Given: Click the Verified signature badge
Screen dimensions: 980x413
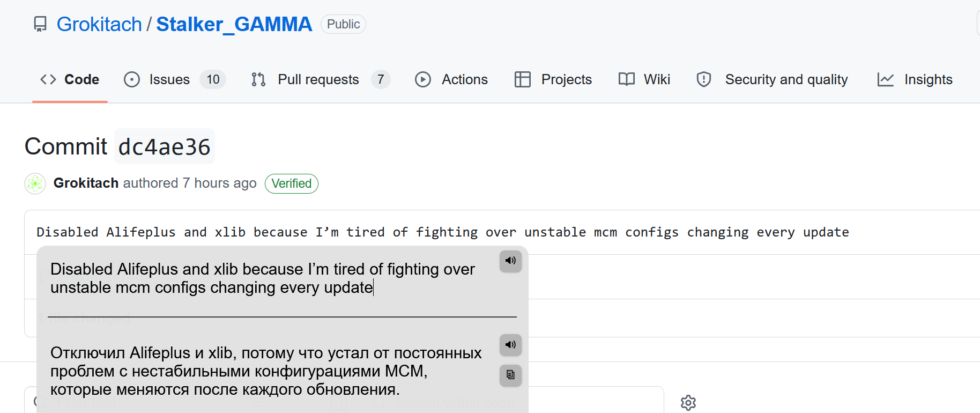Looking at the screenshot, I should [292, 183].
